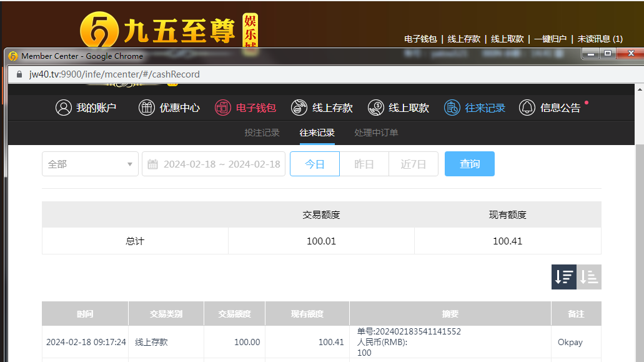Click 时间 column header
Image resolution: width=644 pixels, height=362 pixels.
click(x=85, y=313)
